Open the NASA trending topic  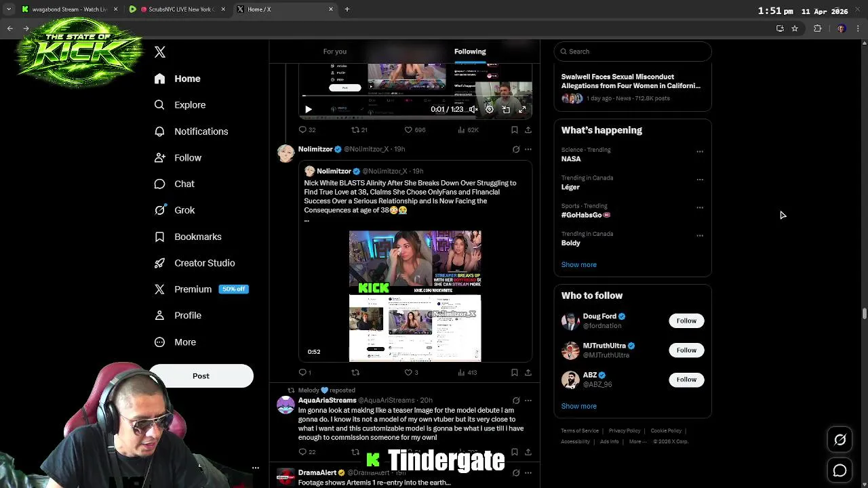571,159
